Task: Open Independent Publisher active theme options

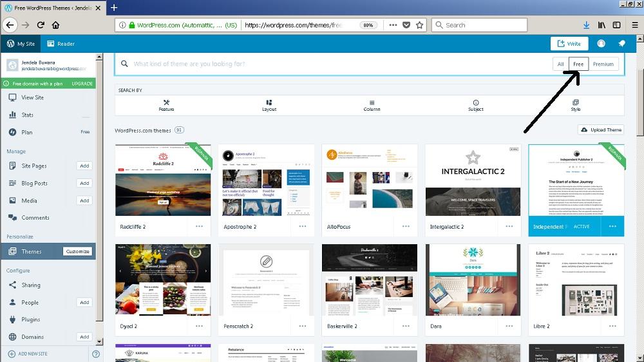Action: [x=612, y=226]
